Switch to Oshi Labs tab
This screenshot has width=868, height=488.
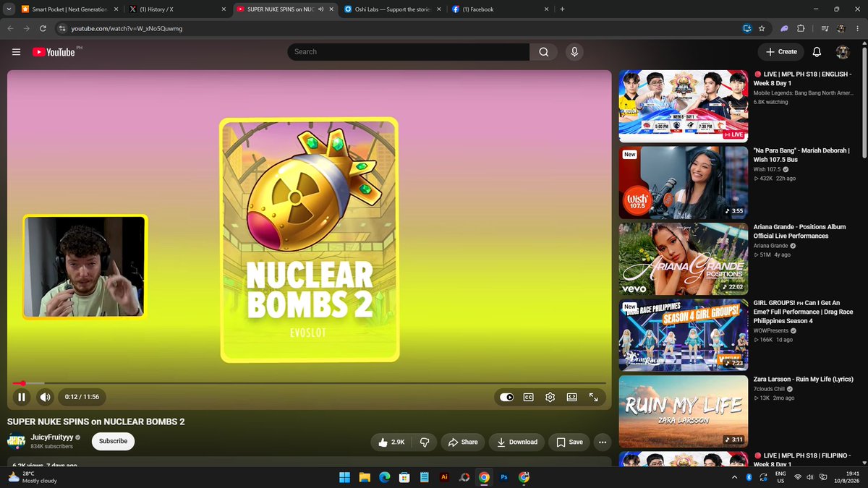pyautogui.click(x=391, y=9)
